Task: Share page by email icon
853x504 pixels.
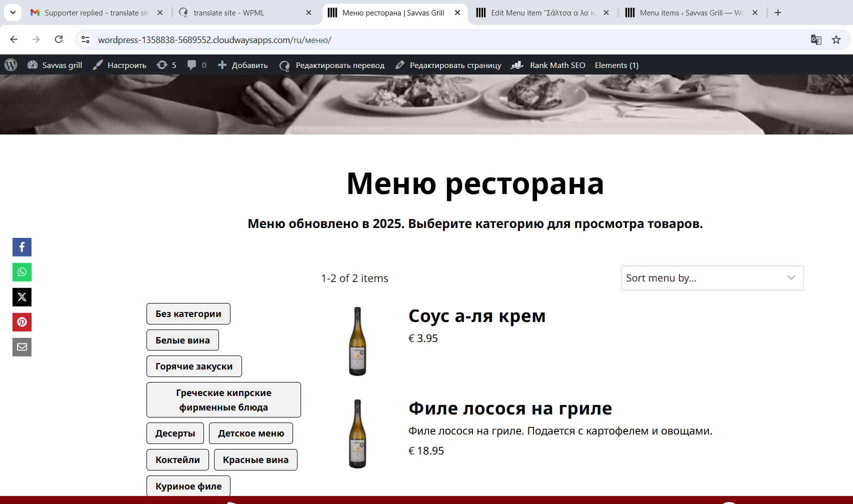Action: click(22, 347)
